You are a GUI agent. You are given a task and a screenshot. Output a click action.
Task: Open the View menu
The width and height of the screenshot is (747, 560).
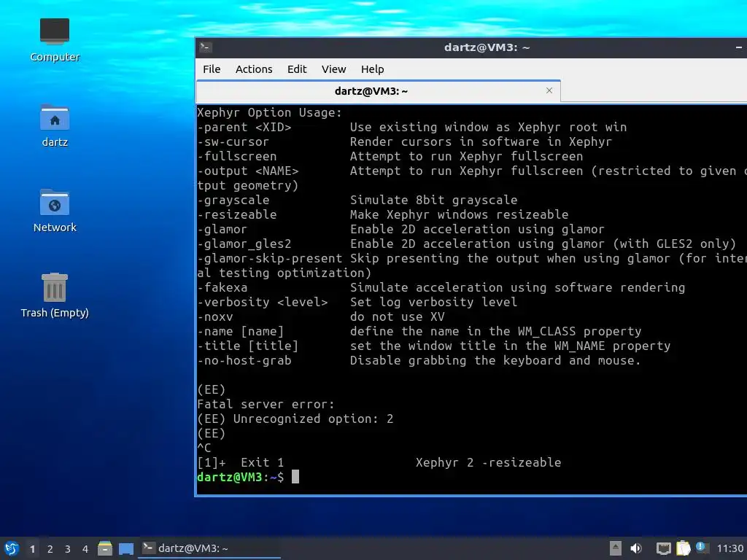coord(333,69)
